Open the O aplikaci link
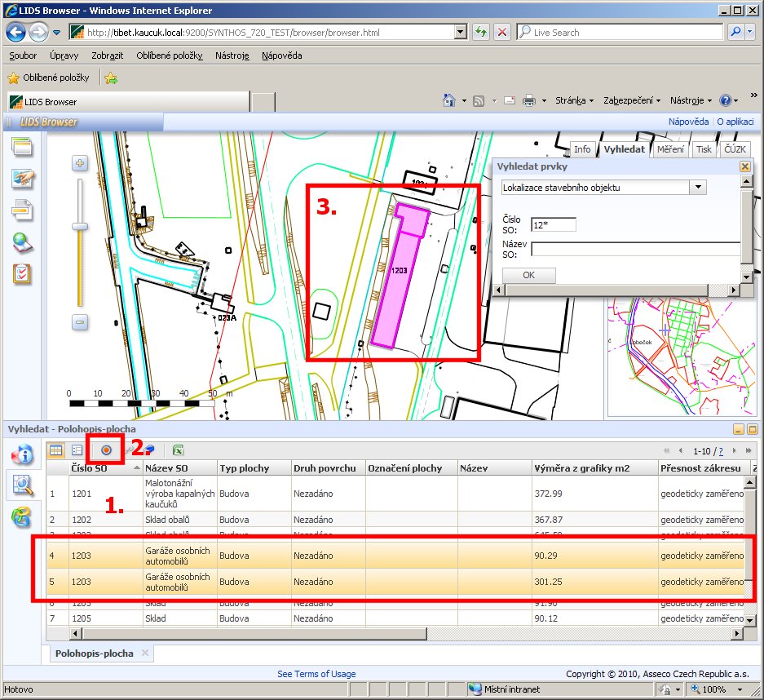 pos(735,122)
